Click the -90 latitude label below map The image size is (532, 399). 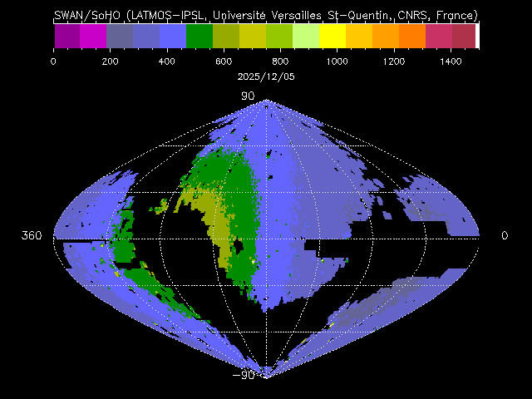(244, 375)
